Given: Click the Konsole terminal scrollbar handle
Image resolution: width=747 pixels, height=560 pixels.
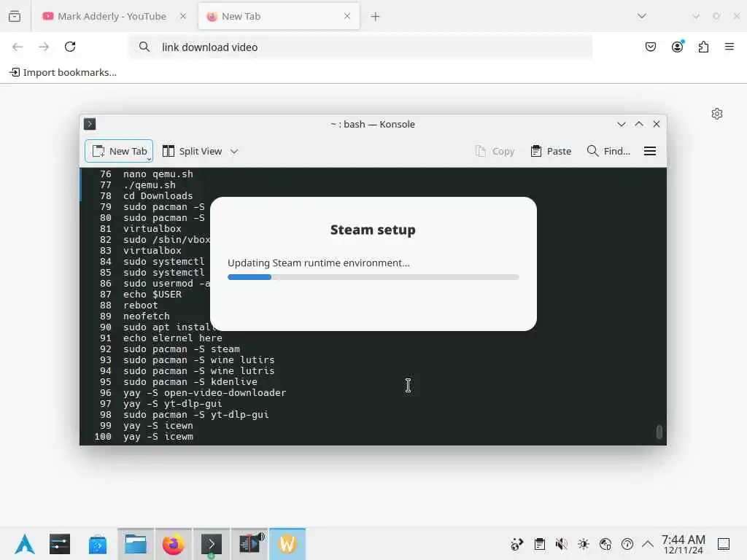Looking at the screenshot, I should pos(659,432).
